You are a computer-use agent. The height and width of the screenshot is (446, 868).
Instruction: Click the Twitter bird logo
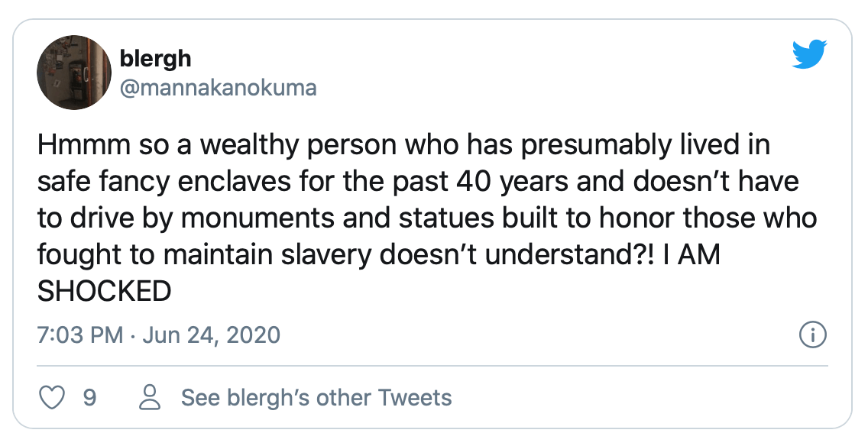coord(810,55)
